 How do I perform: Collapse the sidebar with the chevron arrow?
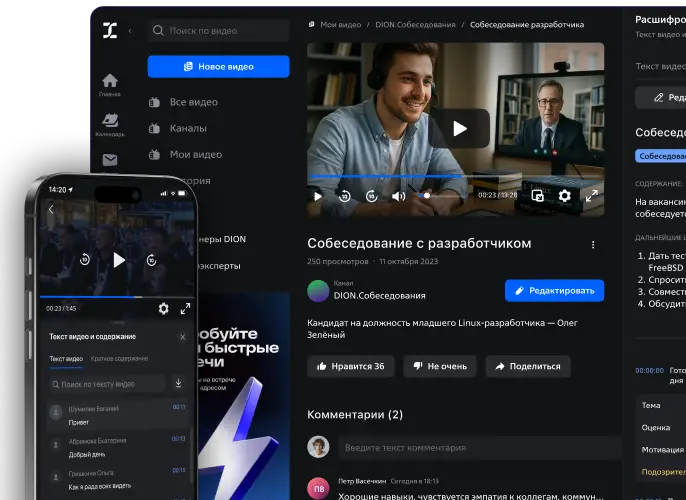(x=130, y=31)
